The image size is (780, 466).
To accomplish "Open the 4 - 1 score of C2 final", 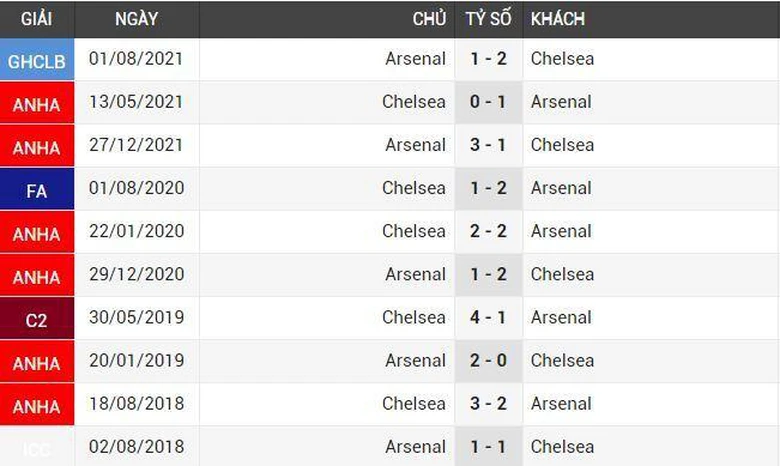I will 488,318.
